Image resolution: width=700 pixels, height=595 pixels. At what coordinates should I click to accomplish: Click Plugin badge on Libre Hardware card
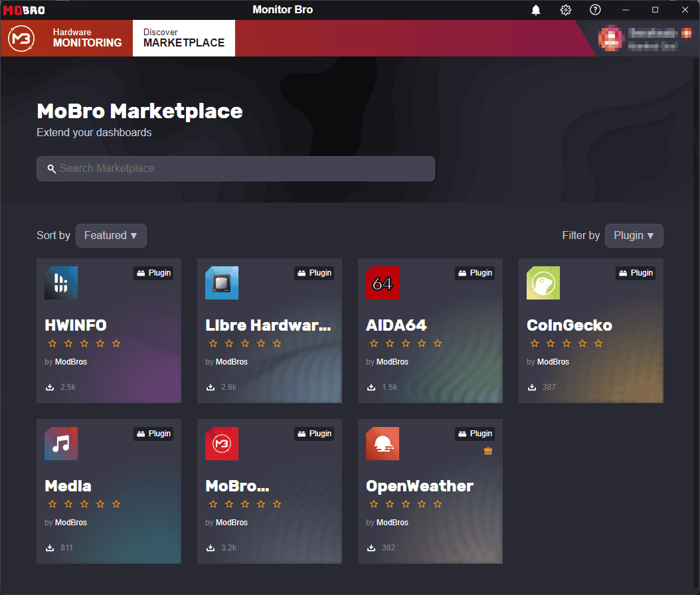point(314,273)
